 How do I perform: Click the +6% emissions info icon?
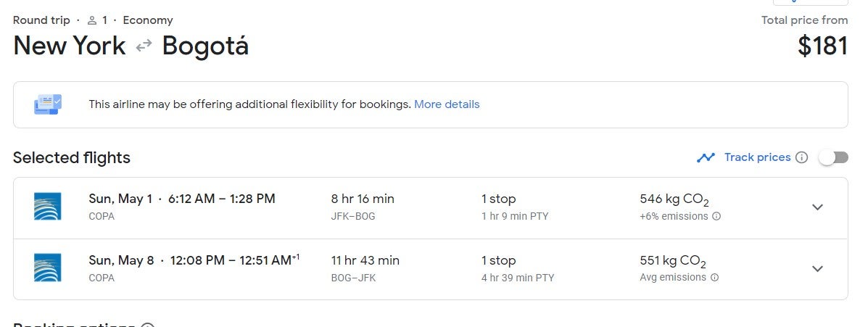click(x=716, y=216)
